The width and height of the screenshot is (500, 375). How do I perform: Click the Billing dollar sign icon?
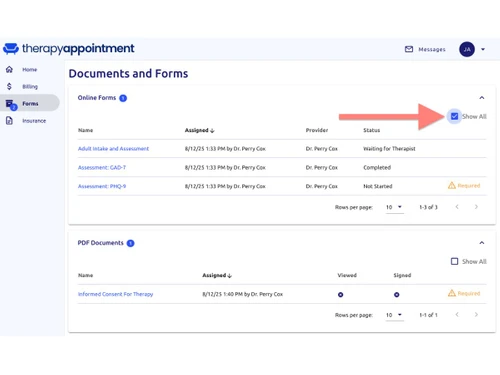9,86
